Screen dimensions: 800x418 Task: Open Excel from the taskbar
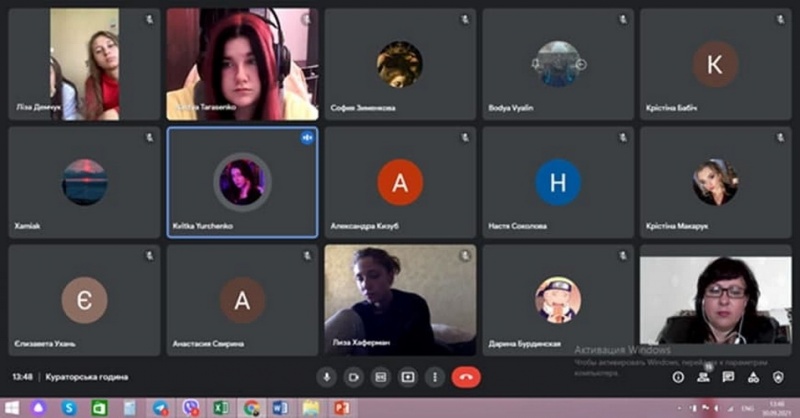221,408
